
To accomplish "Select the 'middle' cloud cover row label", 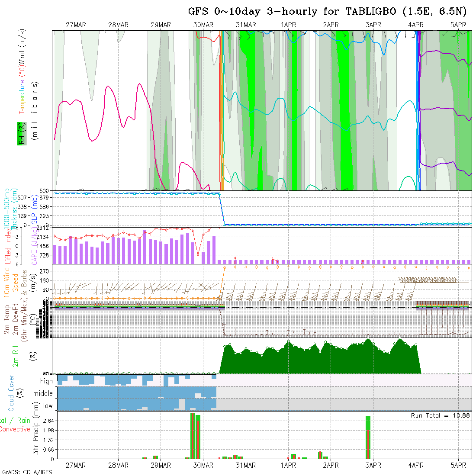I will [x=43, y=393].
